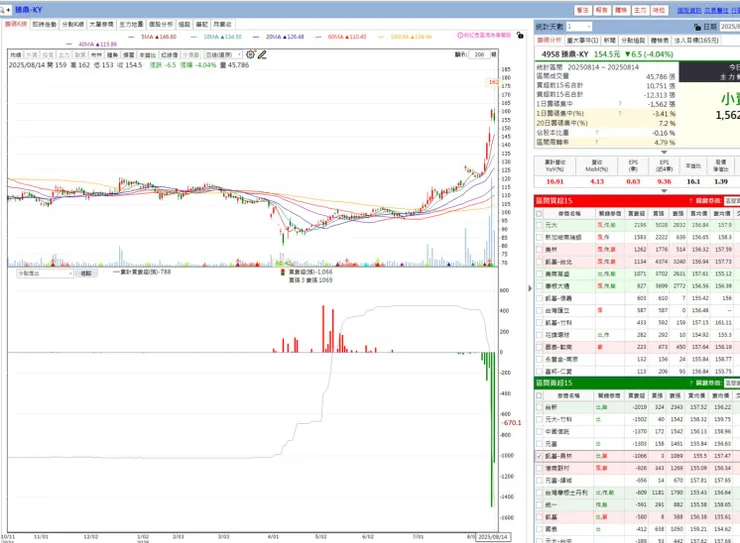This screenshot has width=740, height=543.
Task: Click the 確認 button beside the 分點進出 dropdown
Action: [x=86, y=274]
